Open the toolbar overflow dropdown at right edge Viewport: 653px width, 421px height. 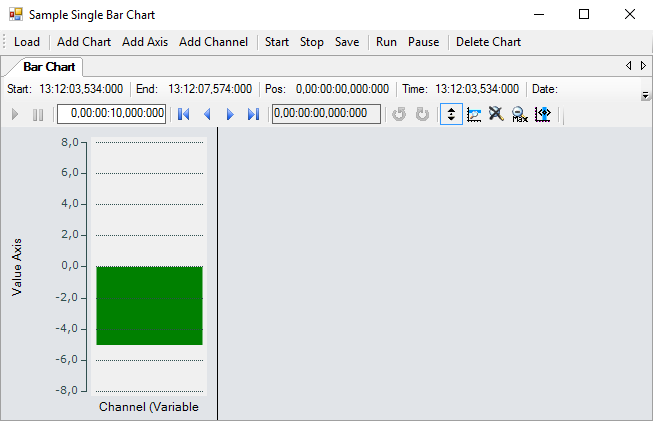pyautogui.click(x=645, y=95)
